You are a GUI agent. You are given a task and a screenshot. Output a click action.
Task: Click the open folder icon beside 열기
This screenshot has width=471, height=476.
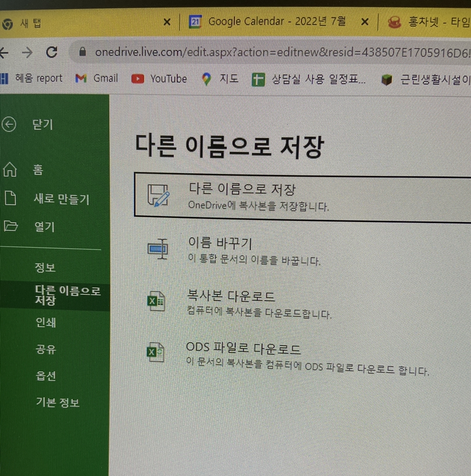[10, 226]
